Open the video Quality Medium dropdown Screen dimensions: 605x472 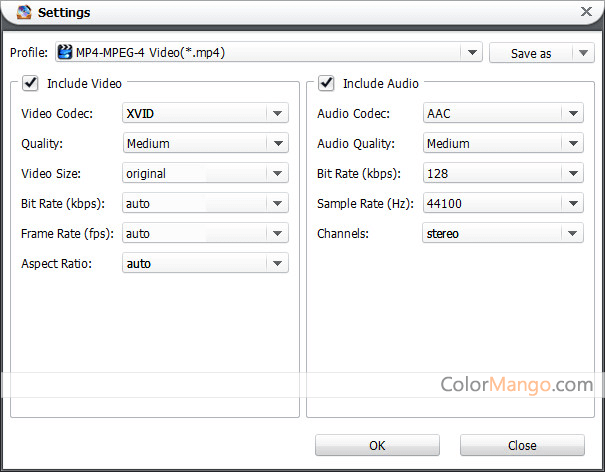205,143
